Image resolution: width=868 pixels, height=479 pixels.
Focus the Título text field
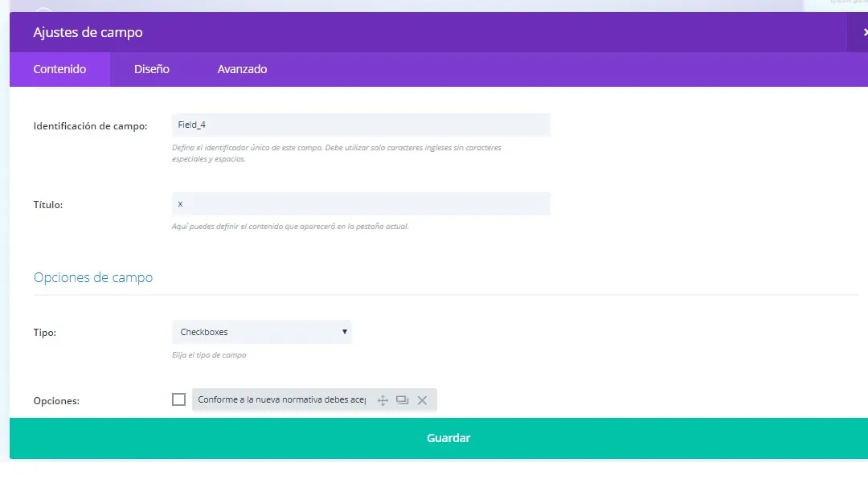tap(361, 204)
